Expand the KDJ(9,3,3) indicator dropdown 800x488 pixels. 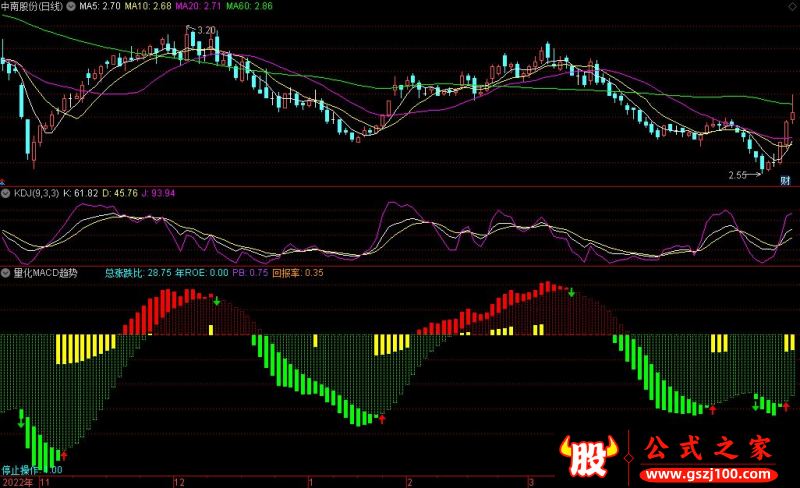6,192
